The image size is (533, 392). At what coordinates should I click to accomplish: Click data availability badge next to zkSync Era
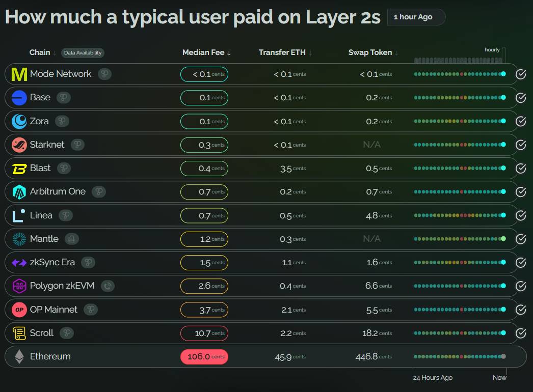click(x=88, y=263)
